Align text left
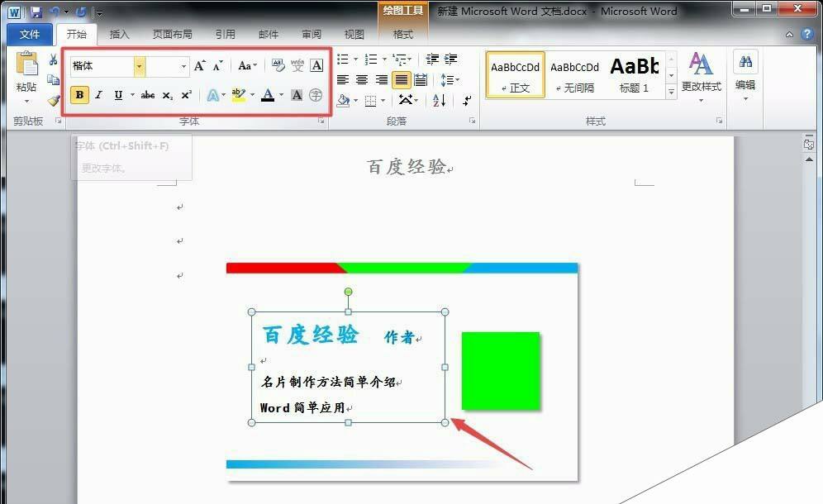 tap(343, 80)
